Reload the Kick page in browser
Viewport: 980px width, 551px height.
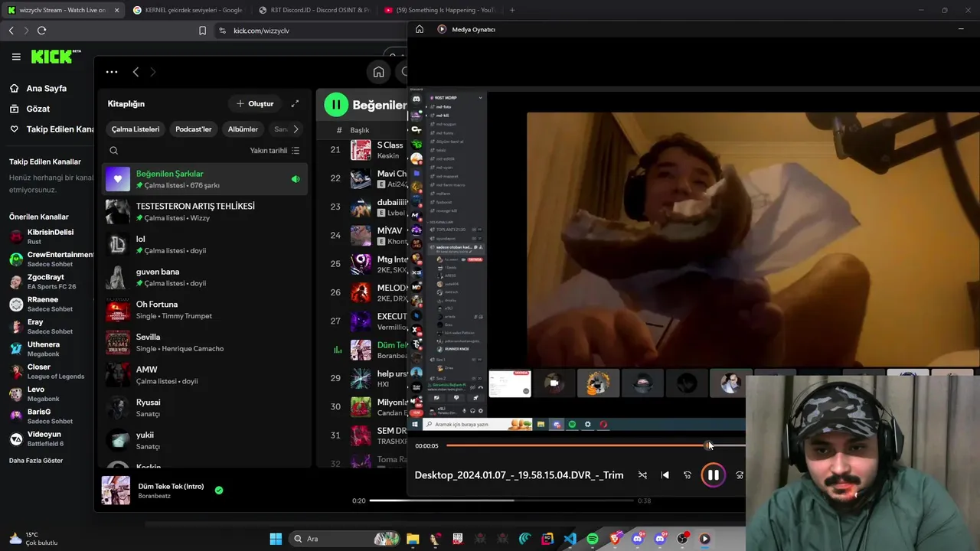[41, 31]
